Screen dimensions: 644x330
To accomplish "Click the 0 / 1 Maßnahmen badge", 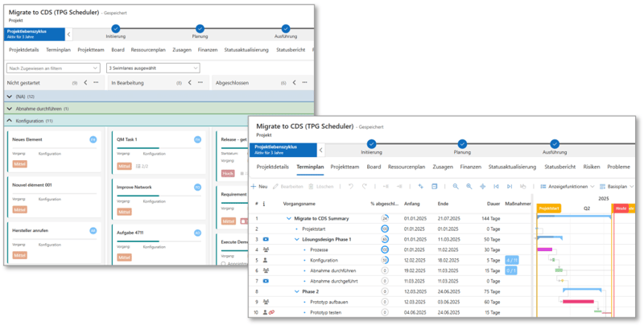I will point(511,270).
